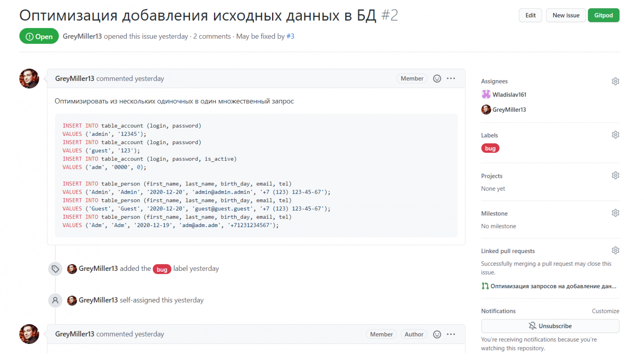This screenshot has height=353, width=644.
Task: Open linked pull request Оптимизация запросов
Action: coord(553,286)
